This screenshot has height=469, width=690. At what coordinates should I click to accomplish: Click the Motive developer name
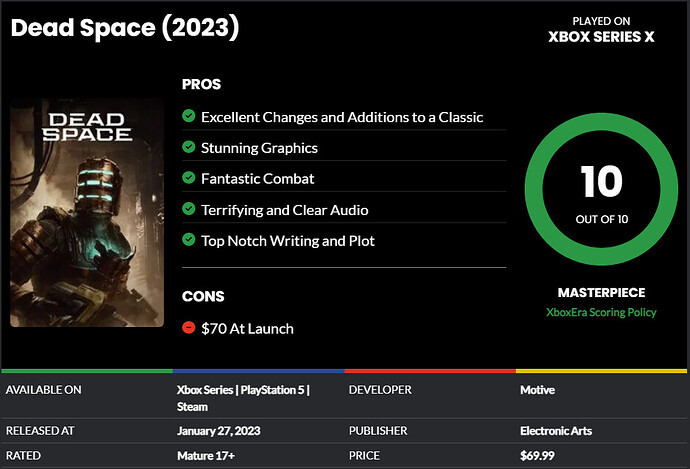pyautogui.click(x=537, y=390)
